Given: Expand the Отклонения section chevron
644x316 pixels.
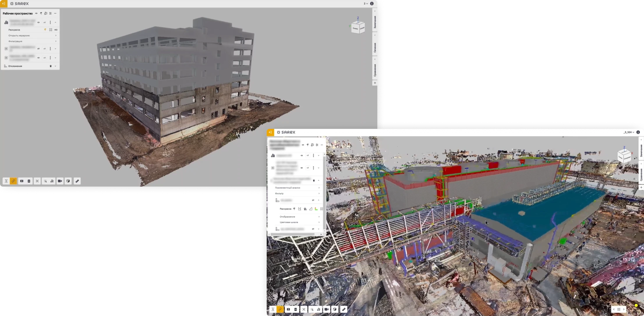Looking at the screenshot, I should (55, 66).
